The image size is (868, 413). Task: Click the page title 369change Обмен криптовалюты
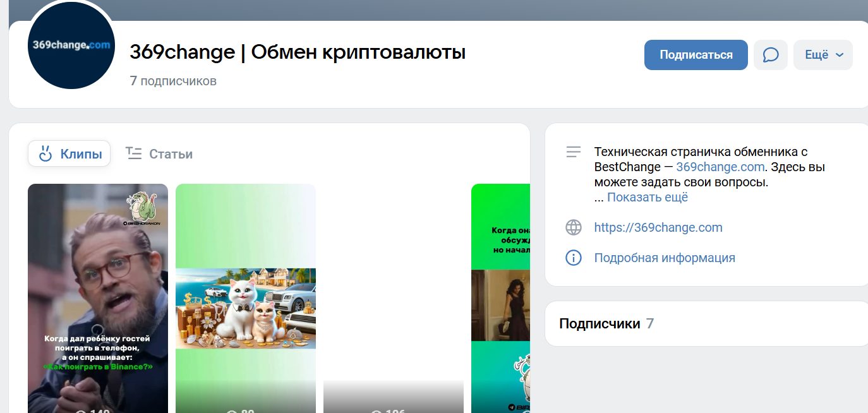click(297, 52)
